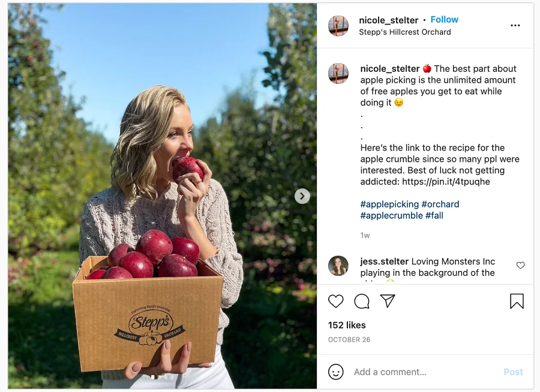Open Stepp's Hillcrest Orchard location

point(404,32)
